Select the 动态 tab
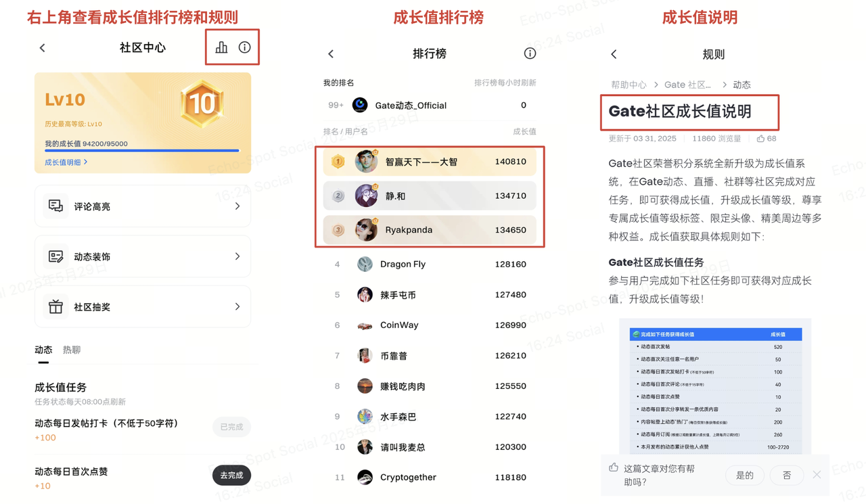 click(x=43, y=350)
